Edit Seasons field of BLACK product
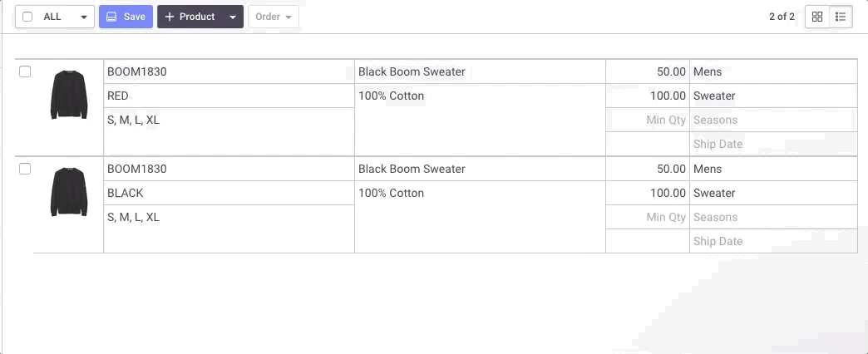 [x=773, y=217]
